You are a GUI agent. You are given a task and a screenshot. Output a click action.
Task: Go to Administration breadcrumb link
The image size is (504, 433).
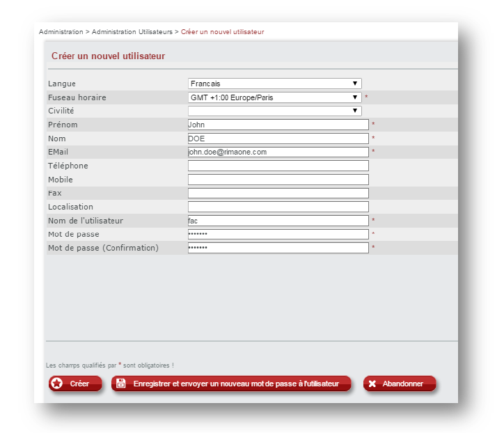[x=61, y=32]
